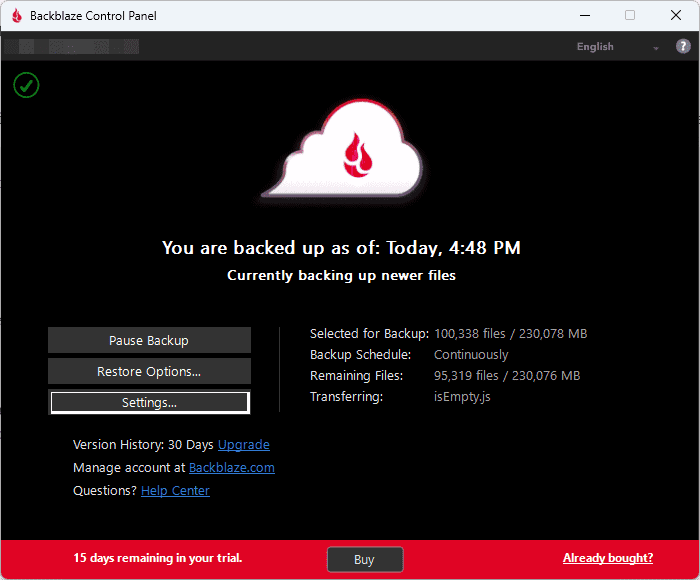The width and height of the screenshot is (700, 580).
Task: Click the Already bought? link
Action: pyautogui.click(x=608, y=558)
